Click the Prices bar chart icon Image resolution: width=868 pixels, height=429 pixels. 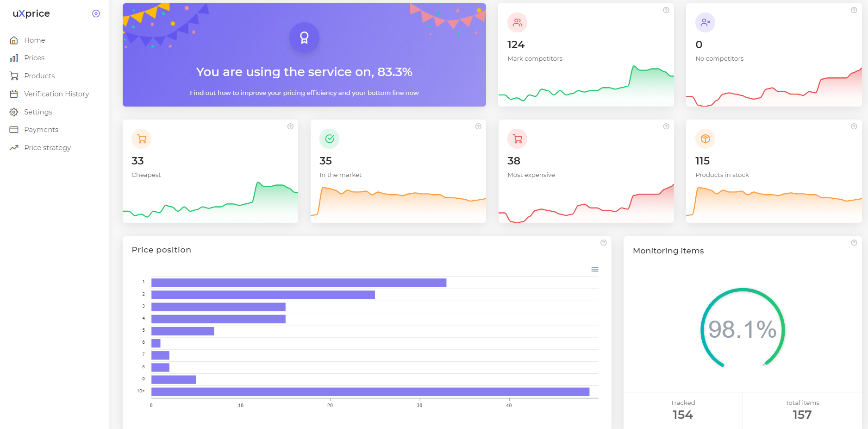coord(14,58)
